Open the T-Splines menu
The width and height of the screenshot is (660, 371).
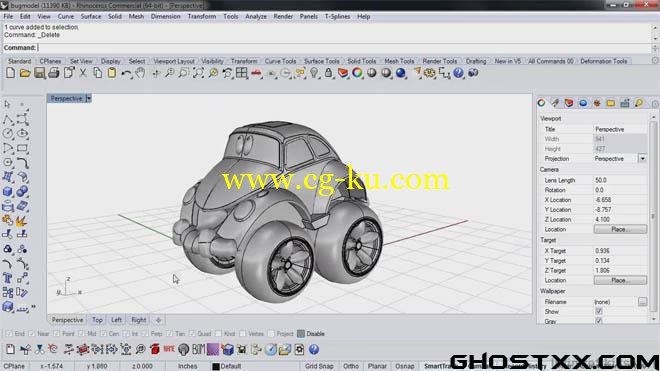[338, 16]
